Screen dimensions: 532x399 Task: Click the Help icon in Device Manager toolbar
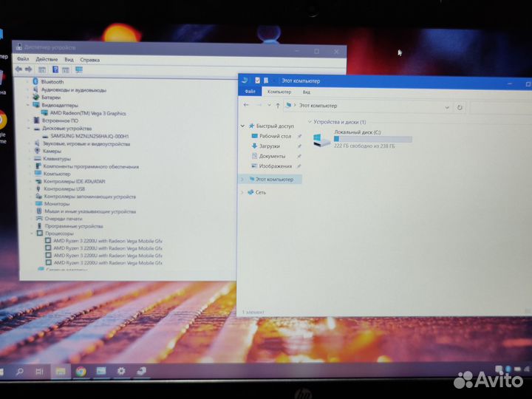[55, 69]
